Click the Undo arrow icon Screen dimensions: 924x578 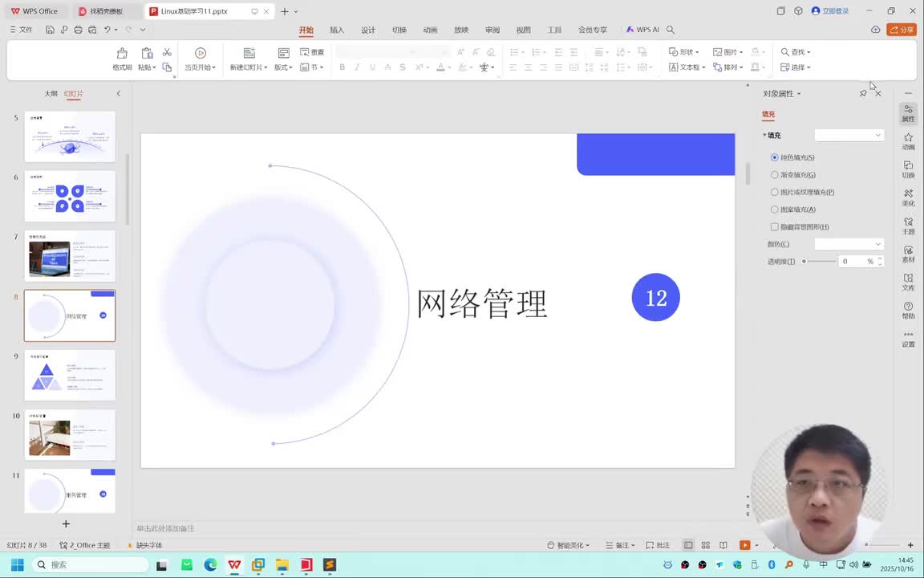tap(107, 30)
